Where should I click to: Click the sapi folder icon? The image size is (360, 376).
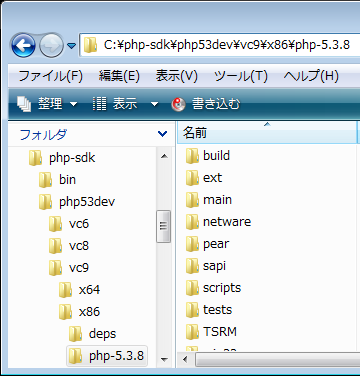(192, 266)
